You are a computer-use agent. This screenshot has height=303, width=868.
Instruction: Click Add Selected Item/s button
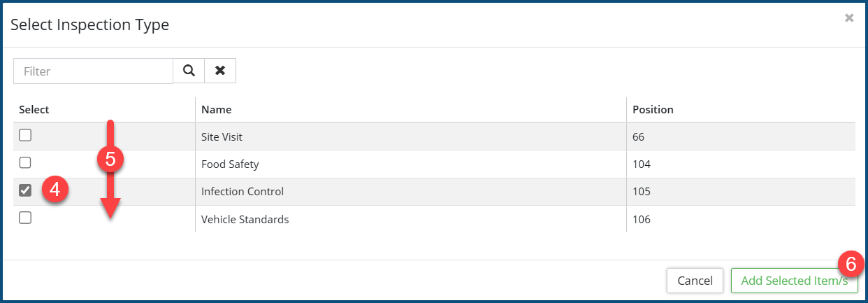[794, 281]
